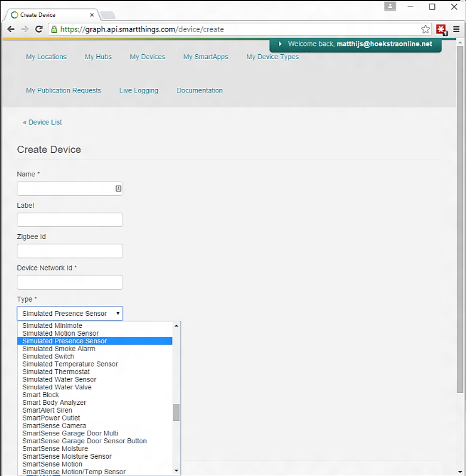Select SmartSense Camera option

[x=95, y=426]
